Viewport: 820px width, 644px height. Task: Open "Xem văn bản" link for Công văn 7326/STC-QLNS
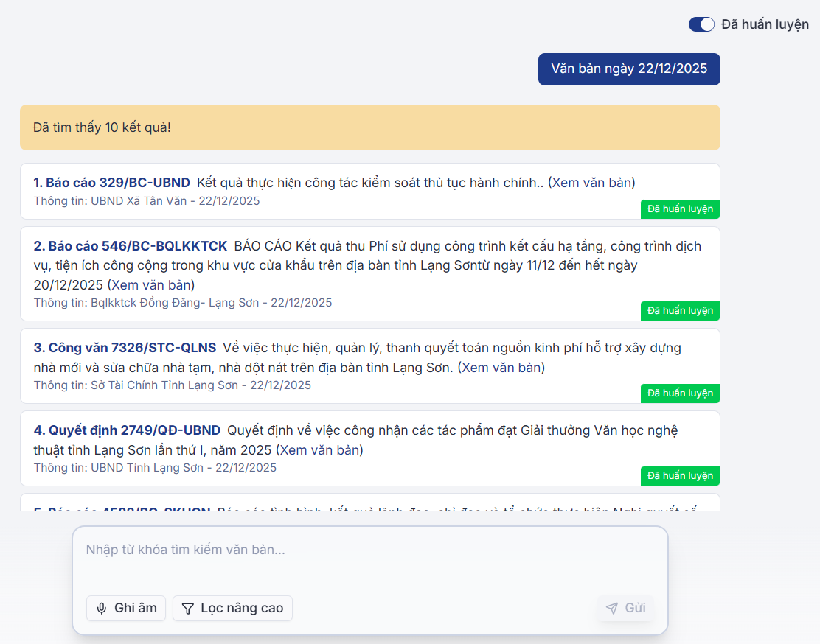point(501,367)
